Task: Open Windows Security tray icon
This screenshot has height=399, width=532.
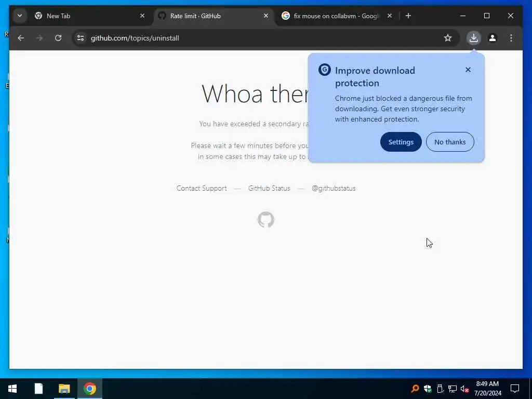Action: point(428,389)
